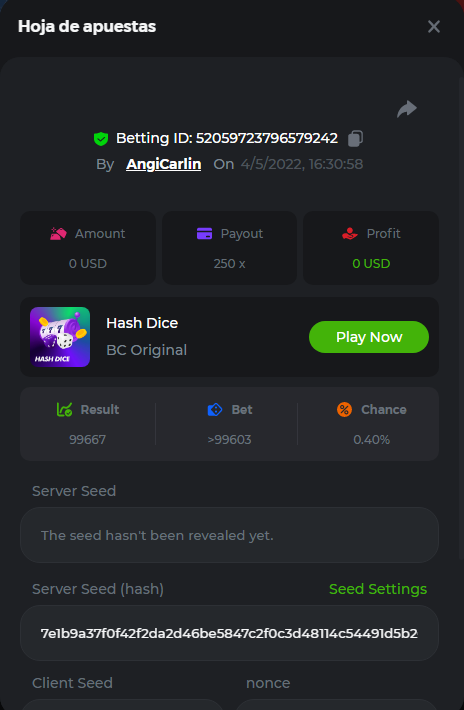The height and width of the screenshot is (710, 464).
Task: Click the 0.40% Chance value
Action: tap(372, 440)
